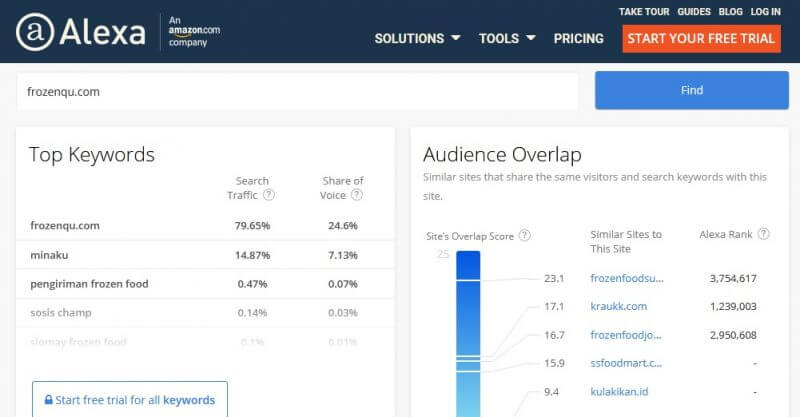Click the 79.65% search traffic value

pyautogui.click(x=252, y=226)
